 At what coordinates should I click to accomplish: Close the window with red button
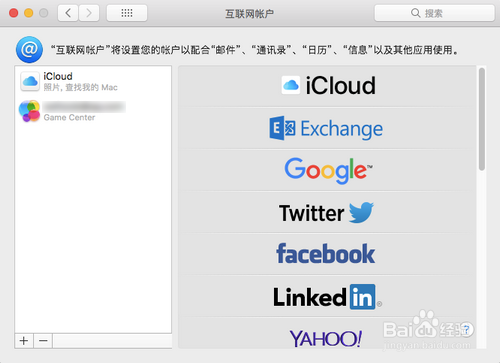14,13
